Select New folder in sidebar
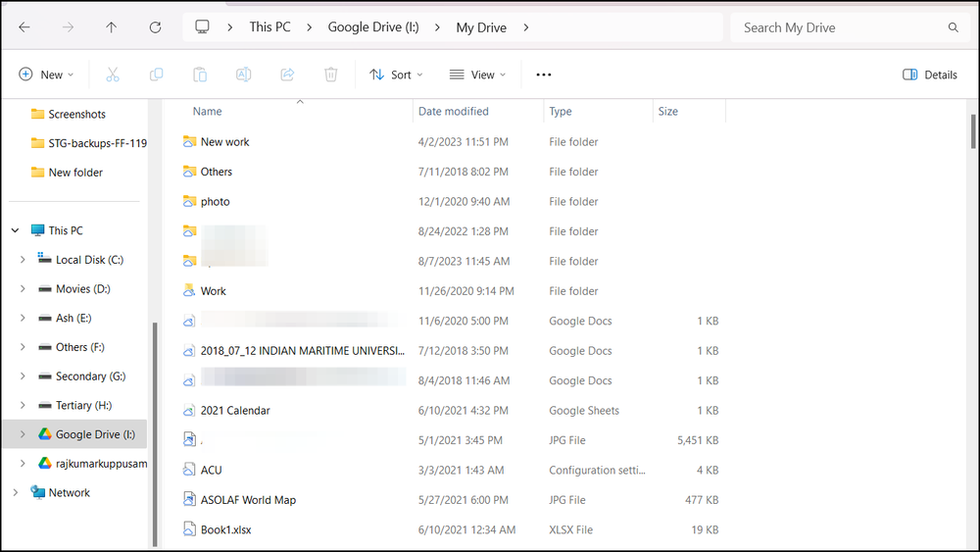 pos(67,173)
